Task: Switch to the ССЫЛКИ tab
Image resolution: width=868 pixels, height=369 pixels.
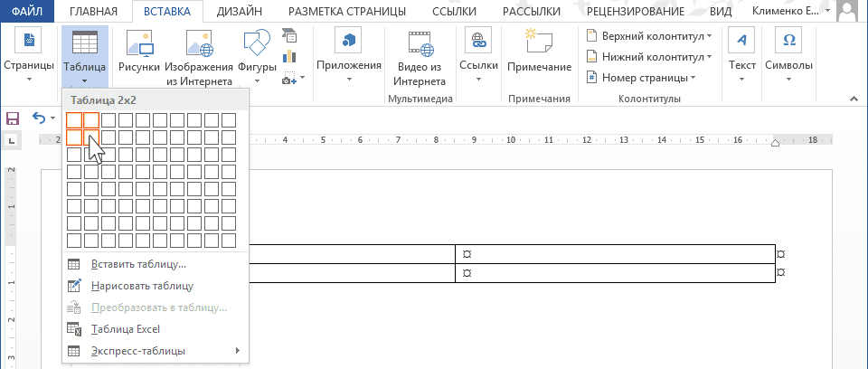Action: point(452,11)
